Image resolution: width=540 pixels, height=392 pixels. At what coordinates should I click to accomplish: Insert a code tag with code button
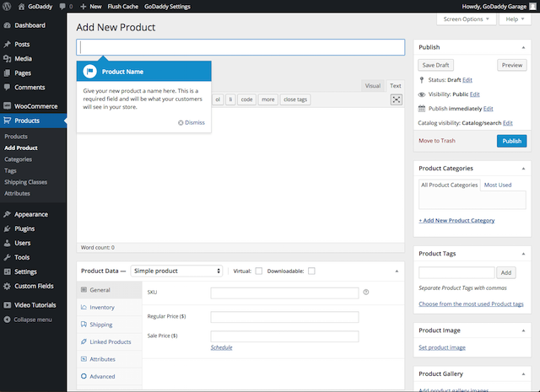(246, 99)
